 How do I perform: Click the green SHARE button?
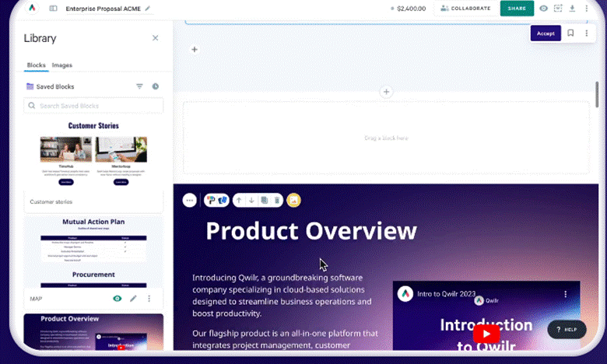517,8
